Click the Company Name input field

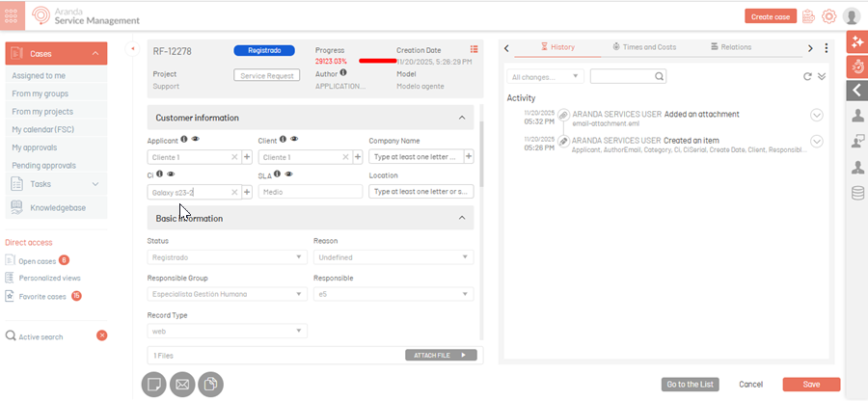[x=415, y=156]
